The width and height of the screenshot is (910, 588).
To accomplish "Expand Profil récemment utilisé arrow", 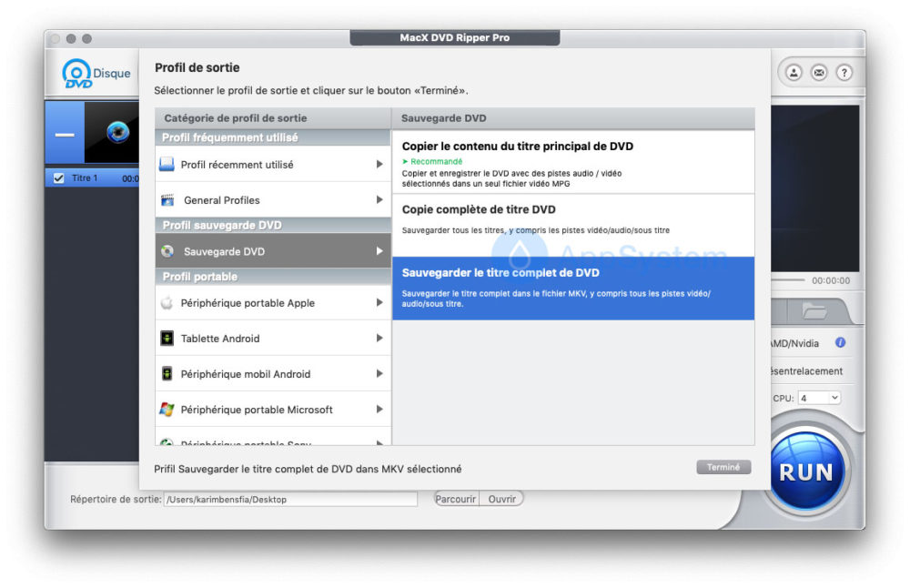I will click(379, 165).
